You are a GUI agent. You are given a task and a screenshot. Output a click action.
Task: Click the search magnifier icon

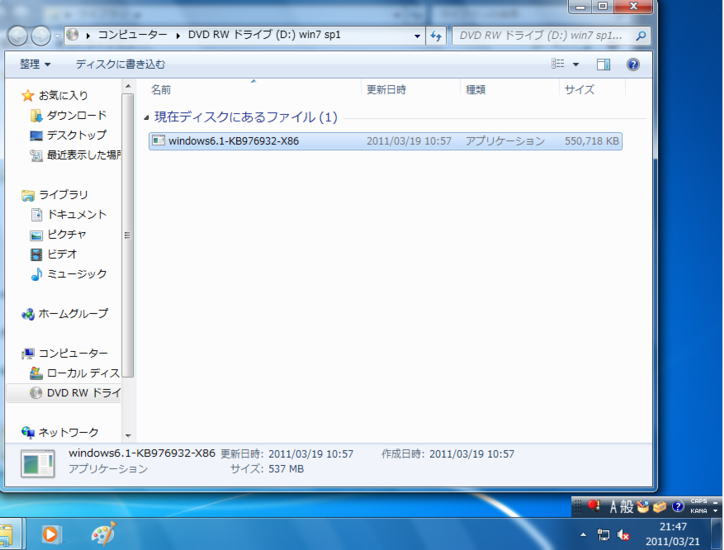640,36
